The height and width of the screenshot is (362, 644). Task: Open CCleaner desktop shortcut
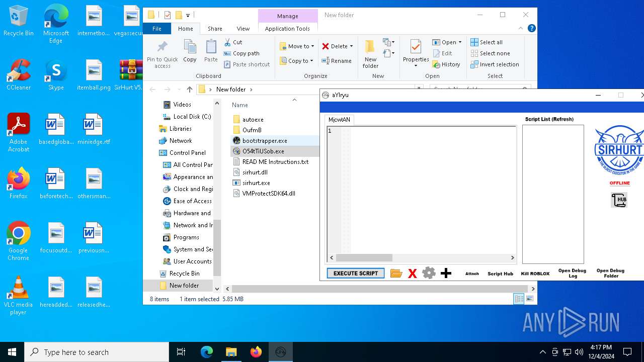click(18, 75)
